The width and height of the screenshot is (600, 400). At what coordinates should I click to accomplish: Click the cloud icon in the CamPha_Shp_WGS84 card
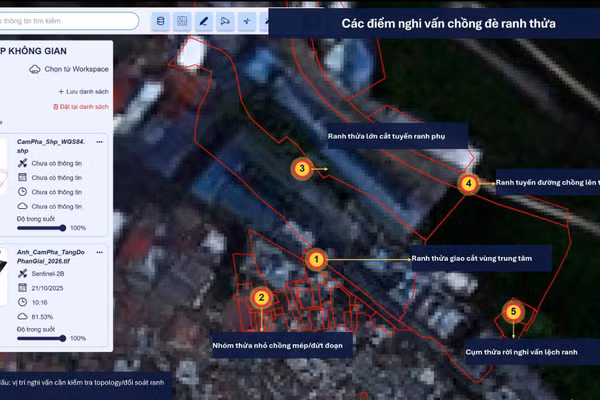point(23,206)
